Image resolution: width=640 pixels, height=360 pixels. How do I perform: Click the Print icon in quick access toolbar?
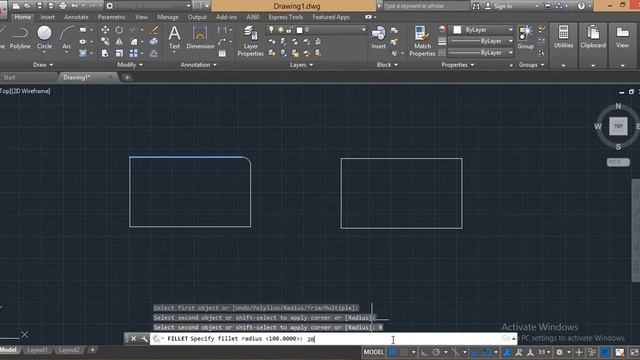(x=63, y=6)
